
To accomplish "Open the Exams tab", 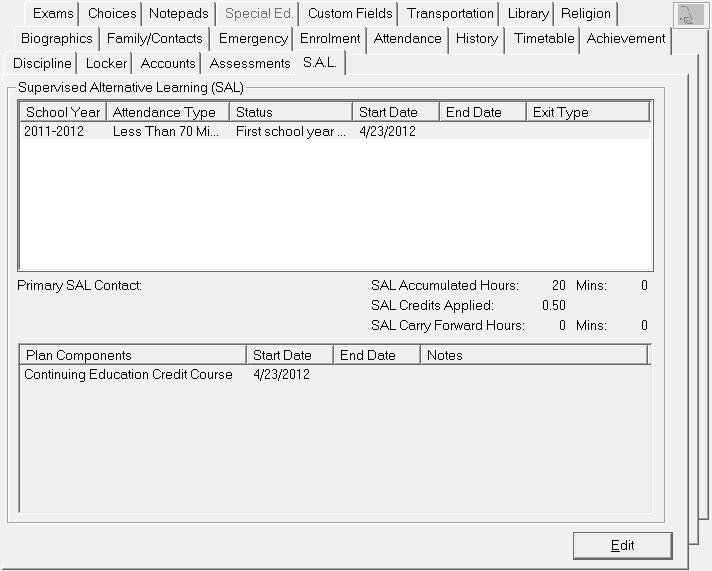I will coord(53,14).
